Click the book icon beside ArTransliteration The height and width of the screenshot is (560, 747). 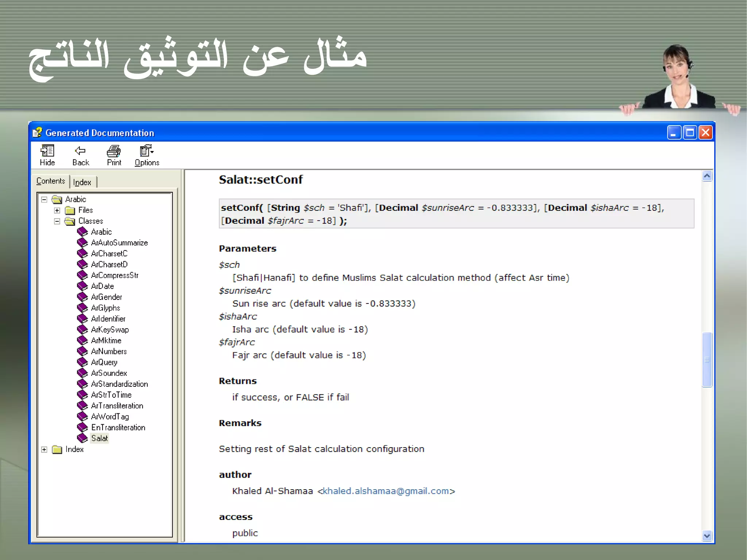[x=82, y=406]
